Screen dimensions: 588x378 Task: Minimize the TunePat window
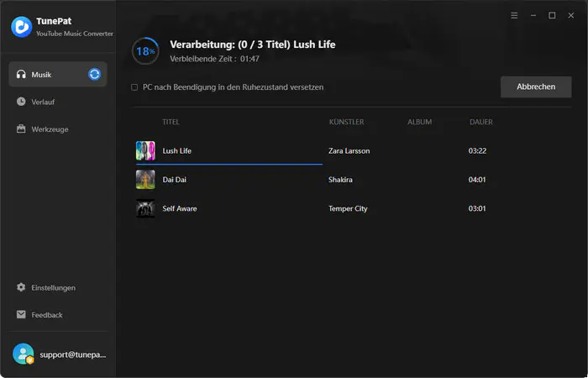click(533, 15)
